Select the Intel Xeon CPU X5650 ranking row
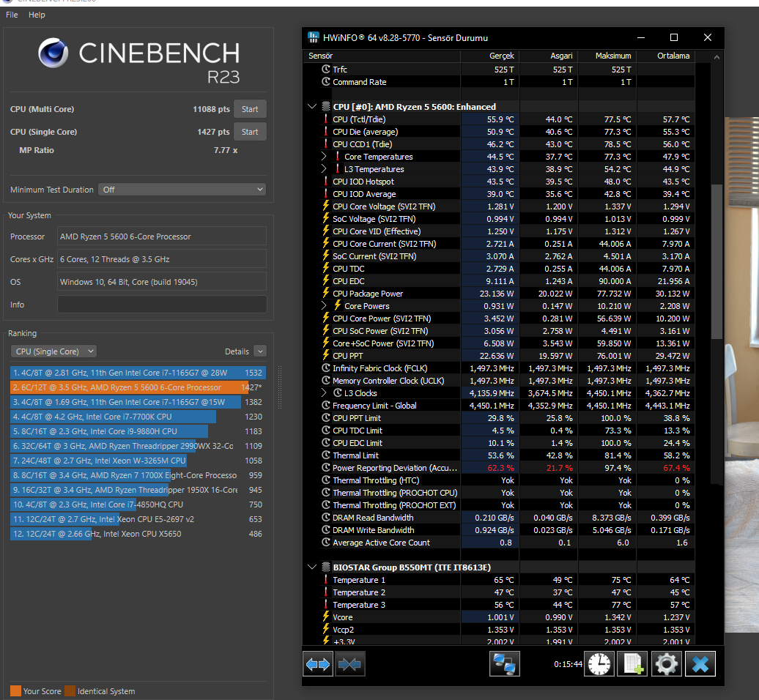Screen dimensions: 759x700 (138, 534)
